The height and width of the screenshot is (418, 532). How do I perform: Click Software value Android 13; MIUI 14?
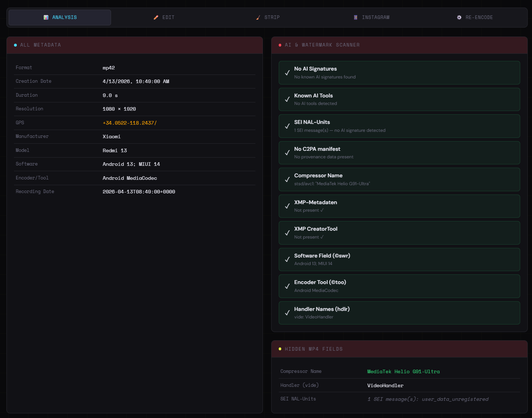coord(131,164)
